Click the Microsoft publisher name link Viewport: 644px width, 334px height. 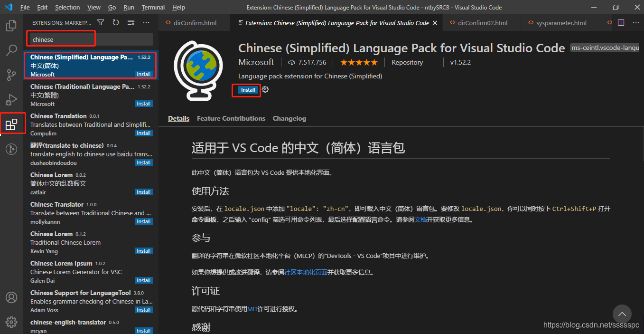(x=256, y=62)
